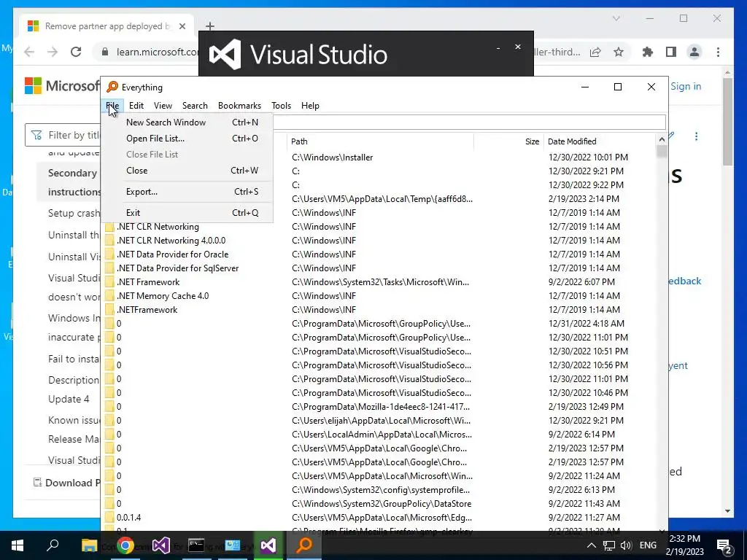
Task: Choose New Search Window from File menu
Action: pos(187,122)
